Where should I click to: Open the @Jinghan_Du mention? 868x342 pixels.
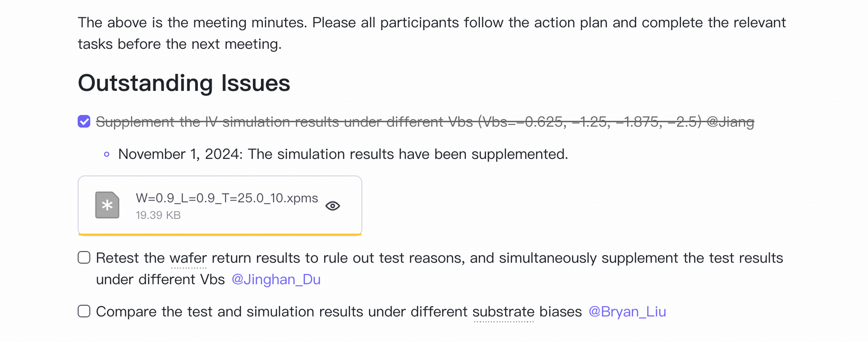pyautogui.click(x=276, y=279)
